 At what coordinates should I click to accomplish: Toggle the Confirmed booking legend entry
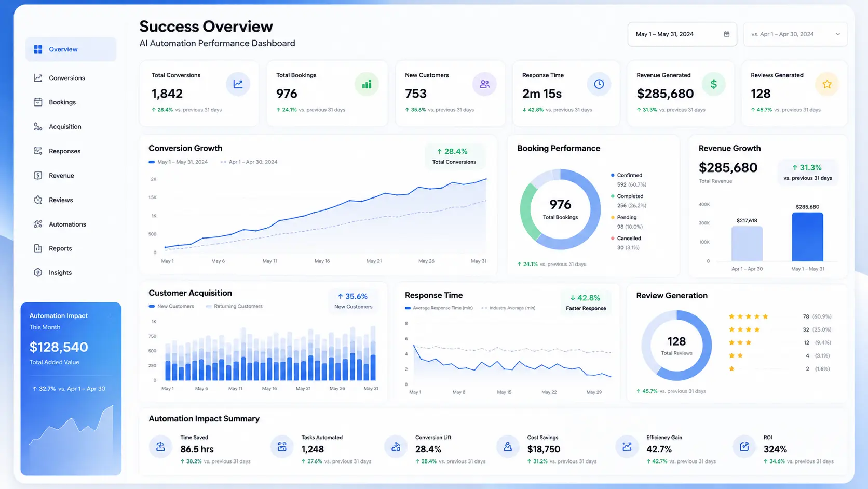629,180
